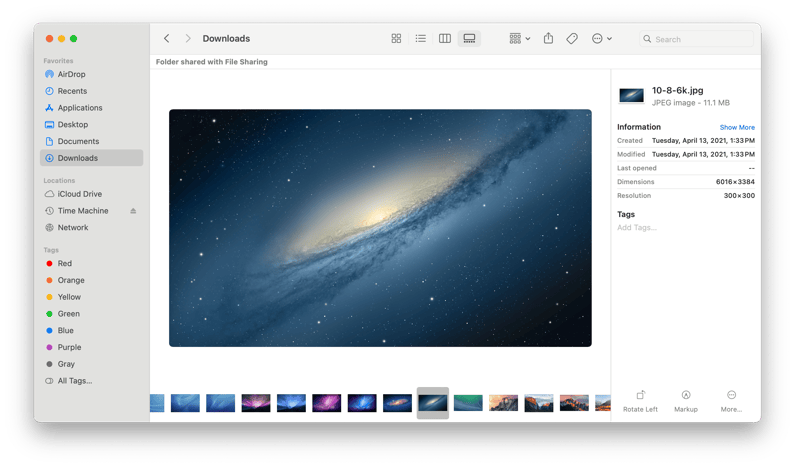Switch to column view

point(445,39)
